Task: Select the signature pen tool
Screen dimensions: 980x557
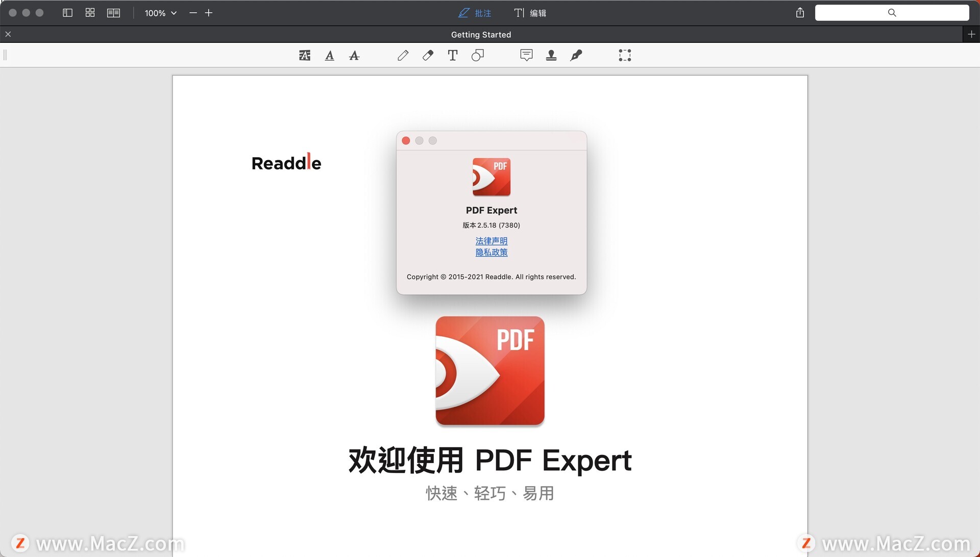Action: coord(576,55)
